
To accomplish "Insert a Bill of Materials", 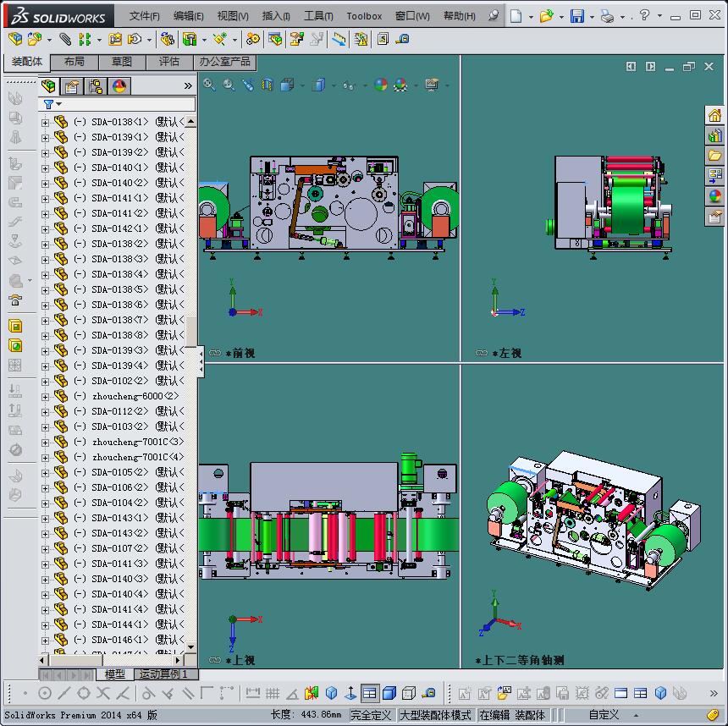I will pos(275,40).
